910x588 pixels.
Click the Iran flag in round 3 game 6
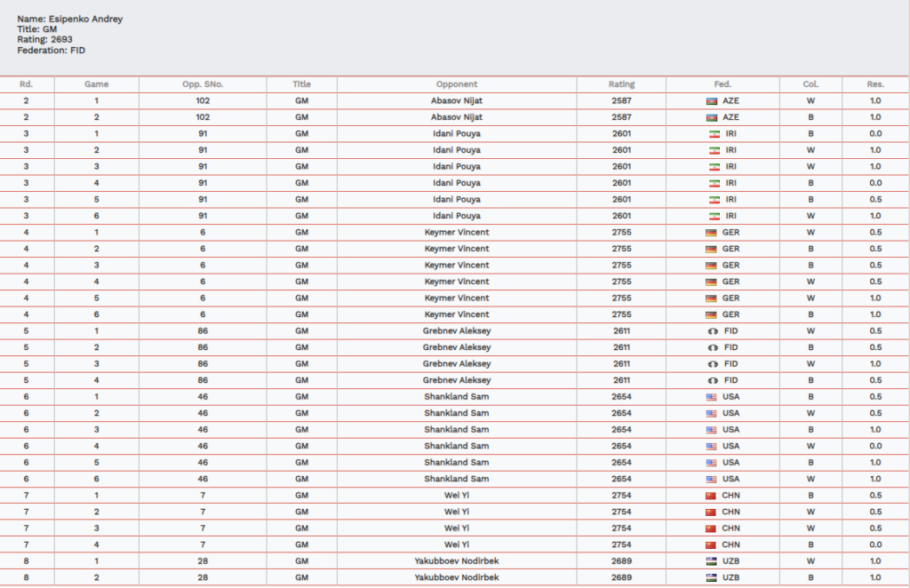[x=714, y=216]
